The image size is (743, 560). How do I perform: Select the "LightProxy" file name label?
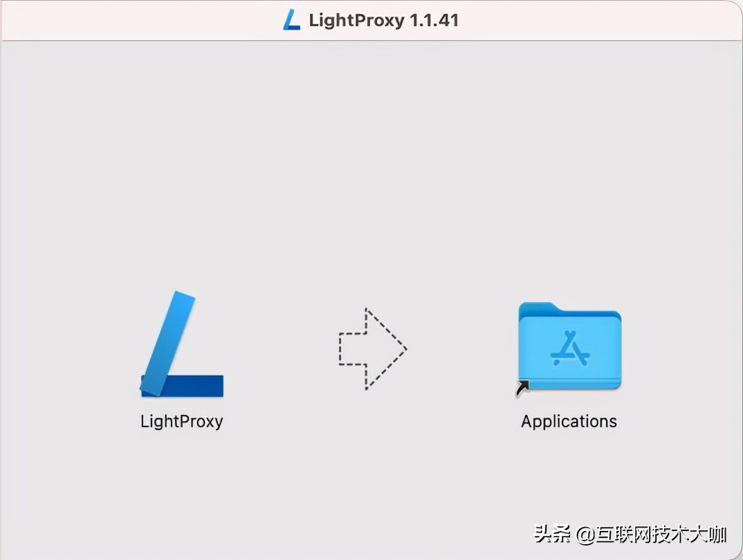coord(181,421)
